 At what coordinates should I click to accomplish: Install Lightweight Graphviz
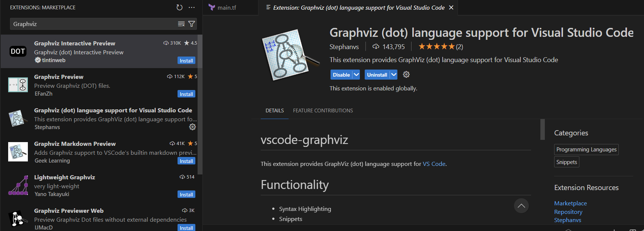pyautogui.click(x=186, y=195)
